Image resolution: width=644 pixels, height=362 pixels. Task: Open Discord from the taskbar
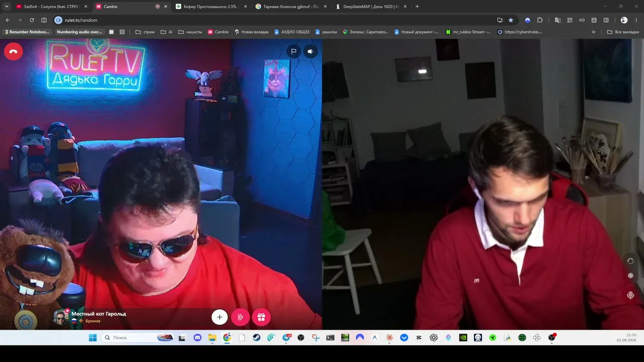coord(197,337)
